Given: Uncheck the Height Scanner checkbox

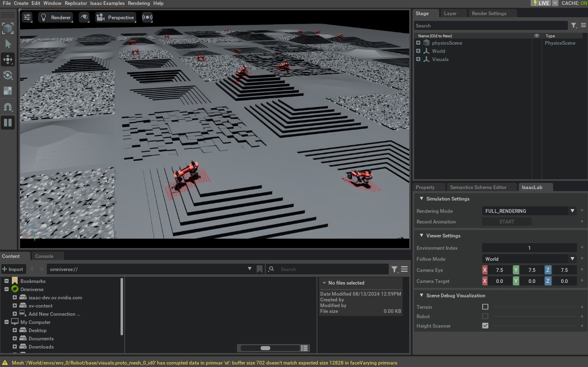Looking at the screenshot, I should (x=485, y=326).
